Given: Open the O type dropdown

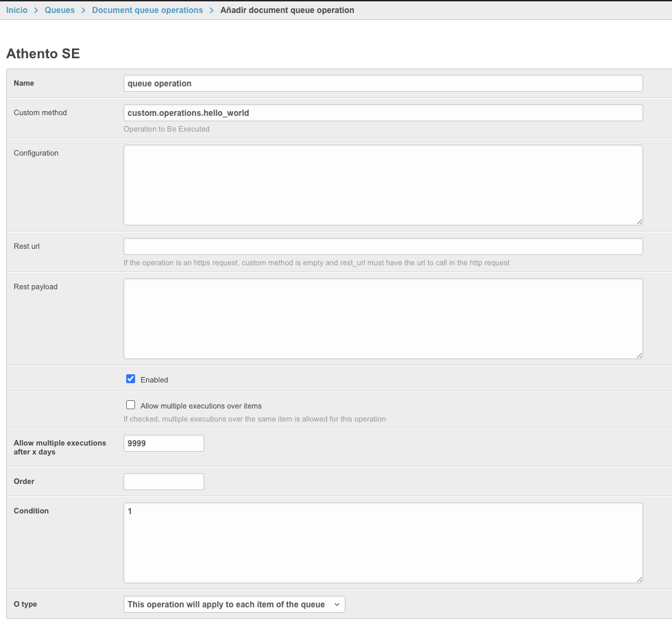Looking at the screenshot, I should 233,604.
